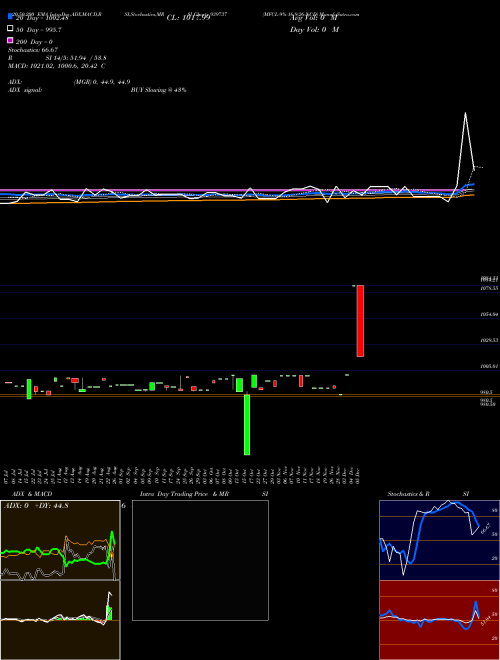Screen dimensions: 500x660
Task: Click the white 50 Day legend square
Action: point(11,29)
